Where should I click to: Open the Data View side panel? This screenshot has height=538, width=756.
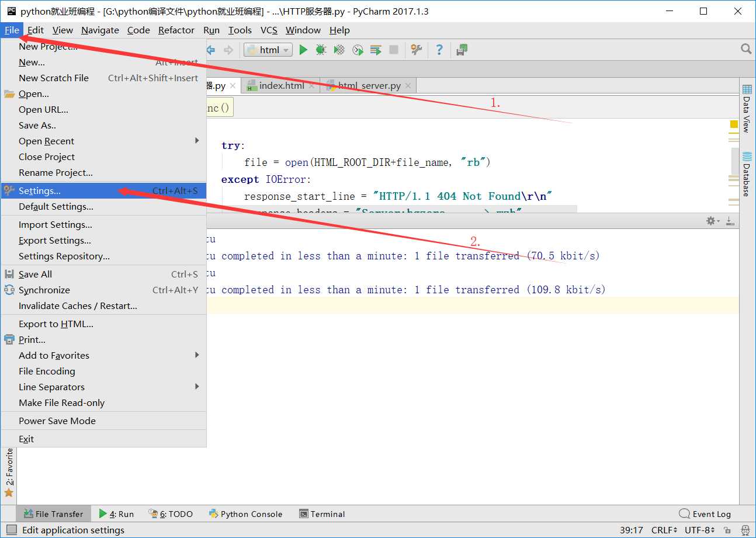coord(747,109)
